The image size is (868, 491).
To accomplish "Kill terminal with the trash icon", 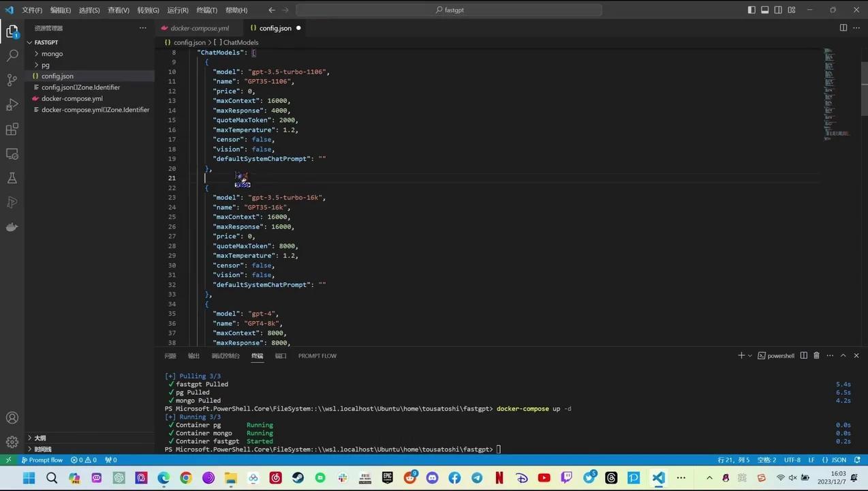I will pos(816,355).
